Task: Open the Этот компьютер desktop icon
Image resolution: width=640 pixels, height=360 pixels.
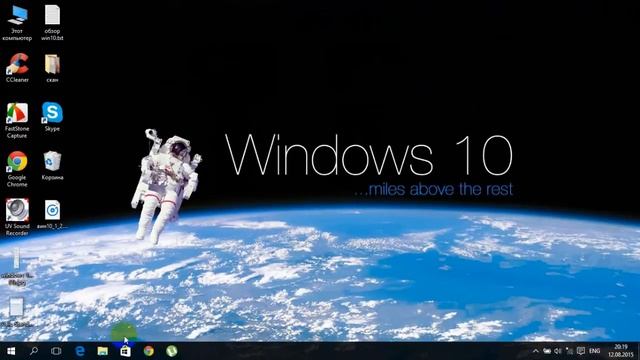Action: (x=17, y=23)
